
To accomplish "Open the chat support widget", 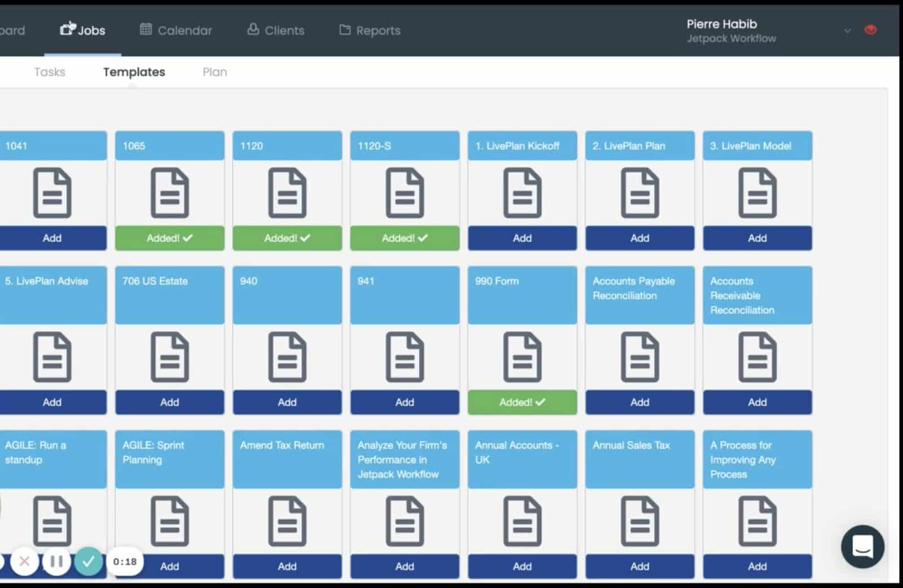I will pos(862,546).
